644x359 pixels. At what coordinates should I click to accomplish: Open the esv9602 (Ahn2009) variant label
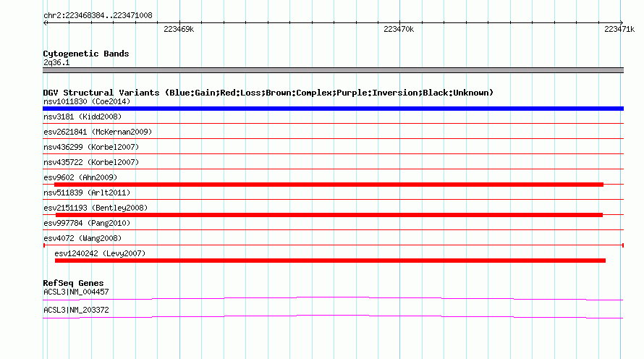click(80, 177)
